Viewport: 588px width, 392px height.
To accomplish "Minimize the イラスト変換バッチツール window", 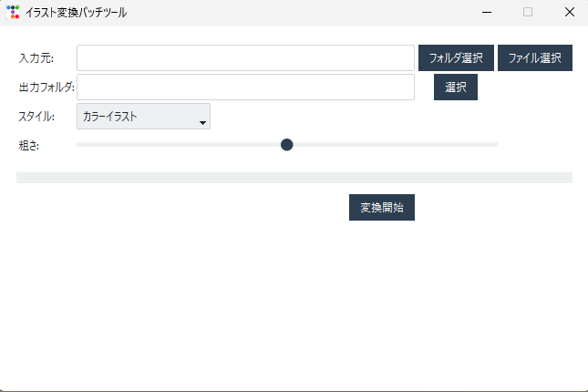I will click(x=487, y=13).
